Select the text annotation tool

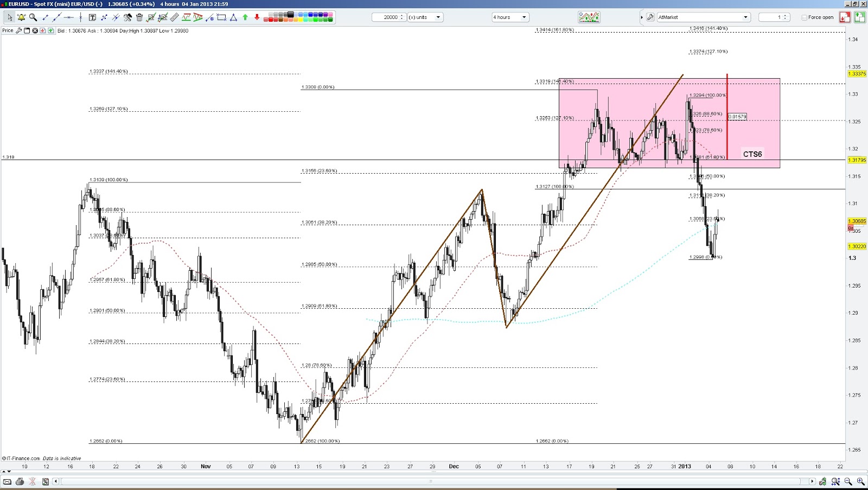point(92,17)
